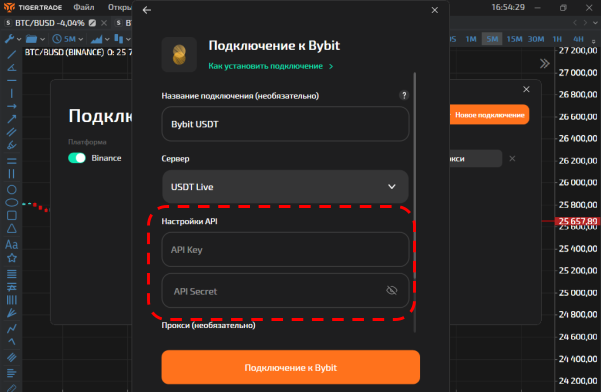Remove the прокси filter chip with X
This screenshot has width=601, height=392.
click(x=512, y=158)
